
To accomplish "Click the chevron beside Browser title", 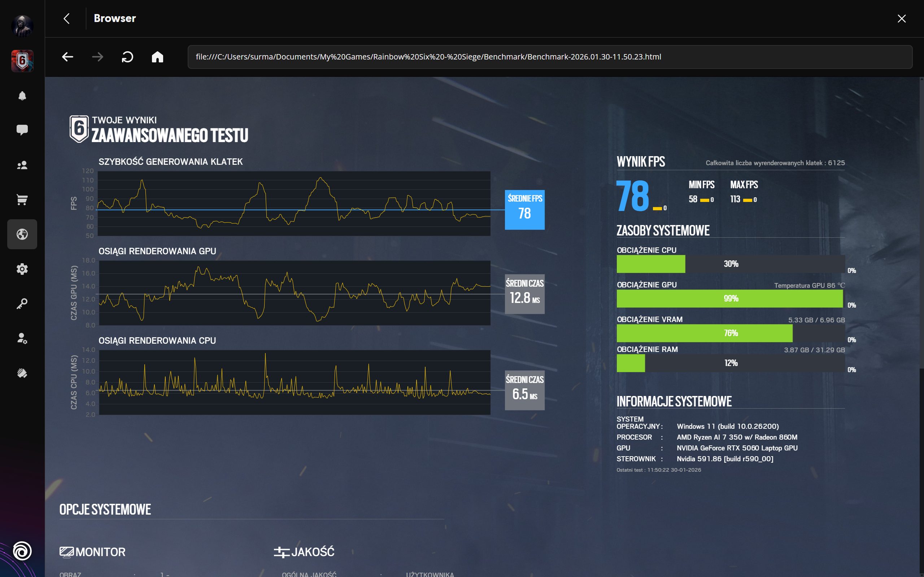I will point(67,18).
